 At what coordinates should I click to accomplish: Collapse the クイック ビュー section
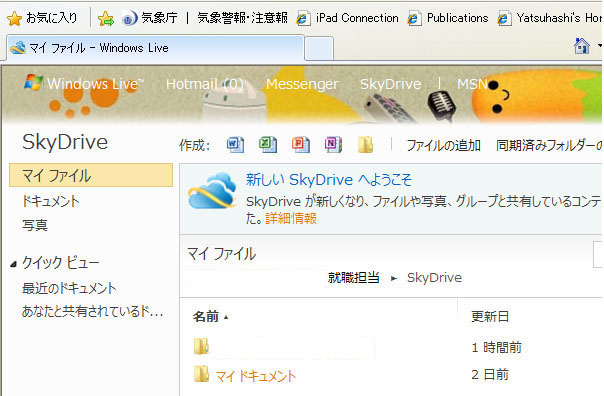point(13,264)
